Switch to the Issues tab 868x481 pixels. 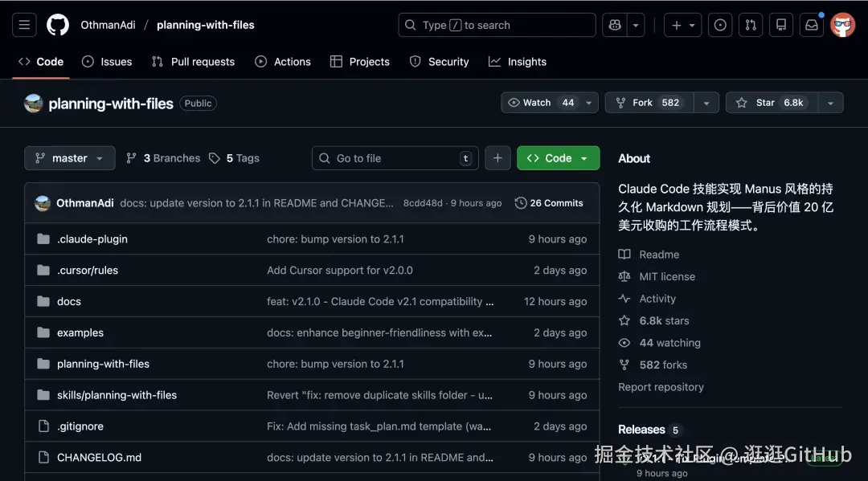click(107, 62)
